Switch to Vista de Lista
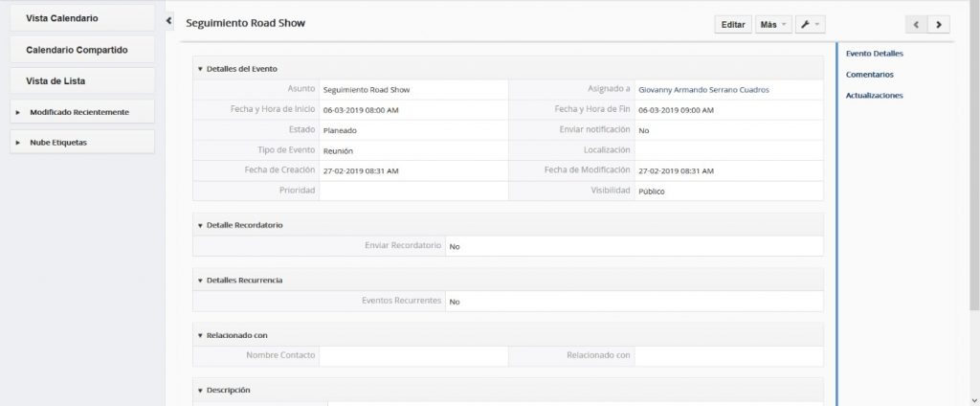This screenshot has width=980, height=406. [x=81, y=81]
